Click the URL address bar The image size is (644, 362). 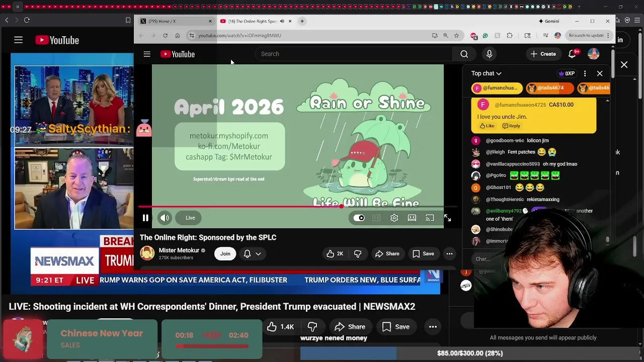point(309,36)
